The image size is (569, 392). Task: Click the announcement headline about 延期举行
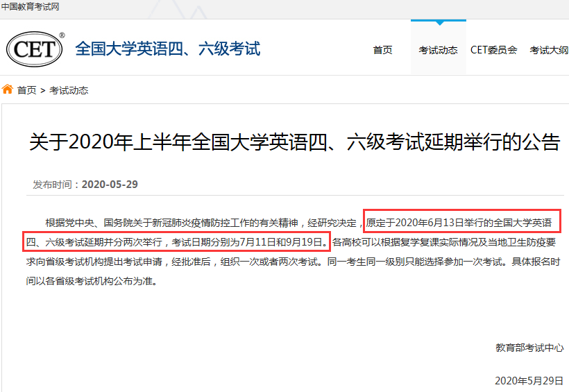[x=294, y=142]
